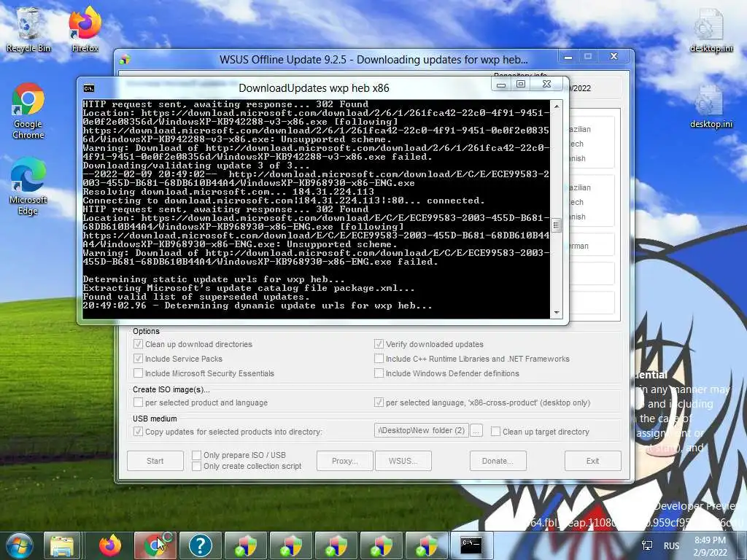Click console line 'Downloading/validating update 3 of 3...'
The width and height of the screenshot is (747, 560).
[196, 166]
